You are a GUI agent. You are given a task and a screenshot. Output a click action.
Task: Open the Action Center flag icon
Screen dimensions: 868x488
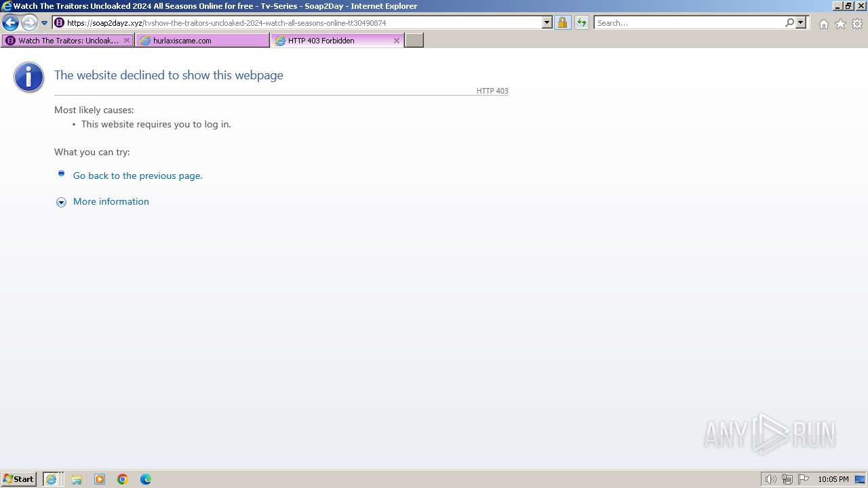(804, 479)
